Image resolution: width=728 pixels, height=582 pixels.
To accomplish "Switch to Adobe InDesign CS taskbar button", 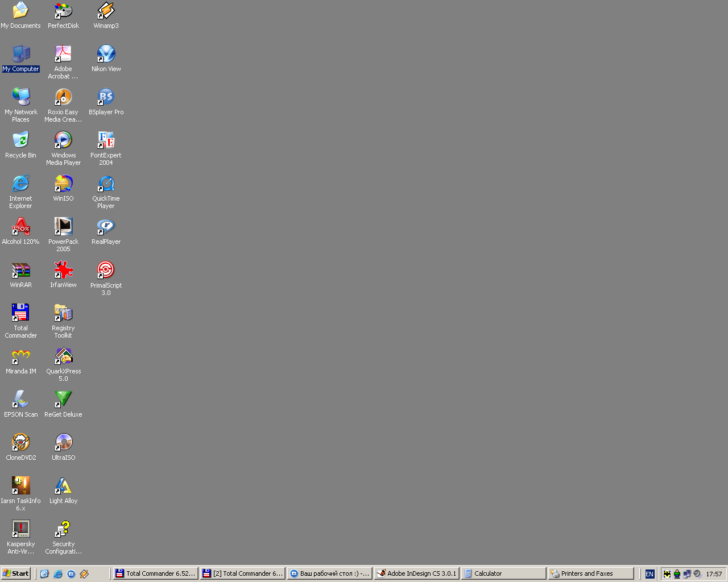I will (416, 574).
